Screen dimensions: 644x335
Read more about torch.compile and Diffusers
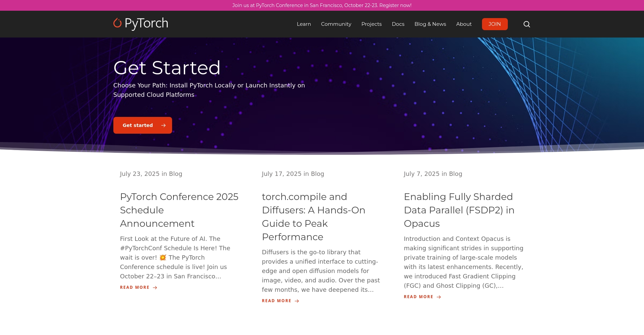pos(280,301)
